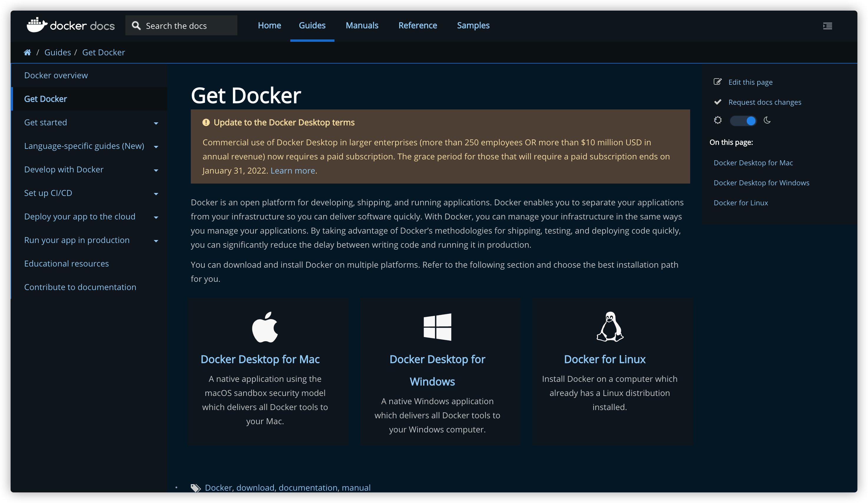The height and width of the screenshot is (503, 868).
Task: Click the tags icon near the keywords
Action: click(196, 488)
